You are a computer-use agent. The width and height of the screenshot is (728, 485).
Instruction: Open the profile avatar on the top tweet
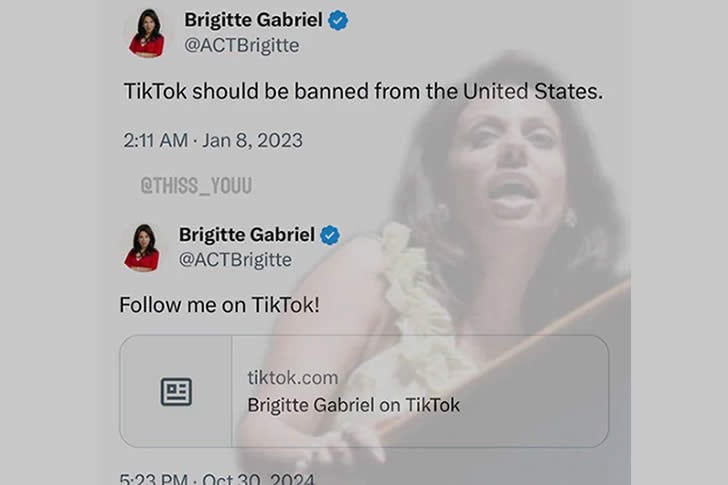pyautogui.click(x=147, y=32)
